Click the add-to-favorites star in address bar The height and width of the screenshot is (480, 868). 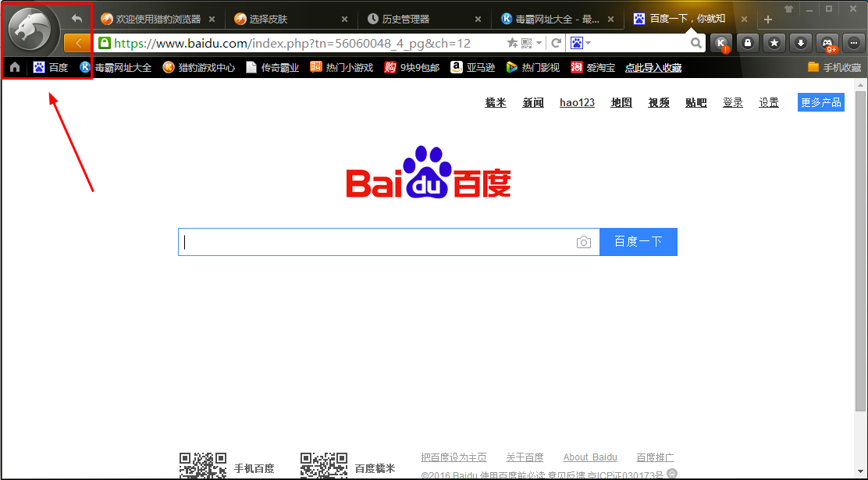tap(512, 43)
